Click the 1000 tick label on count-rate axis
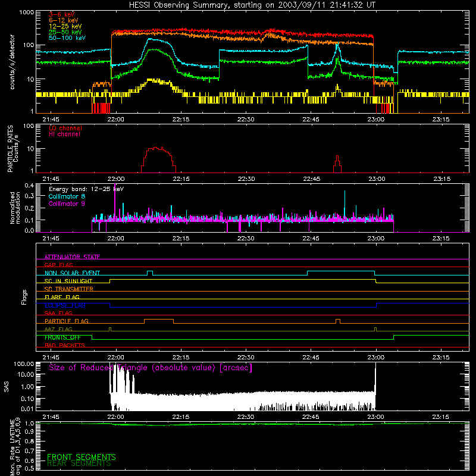The height and width of the screenshot is (476, 476). pos(26,12)
